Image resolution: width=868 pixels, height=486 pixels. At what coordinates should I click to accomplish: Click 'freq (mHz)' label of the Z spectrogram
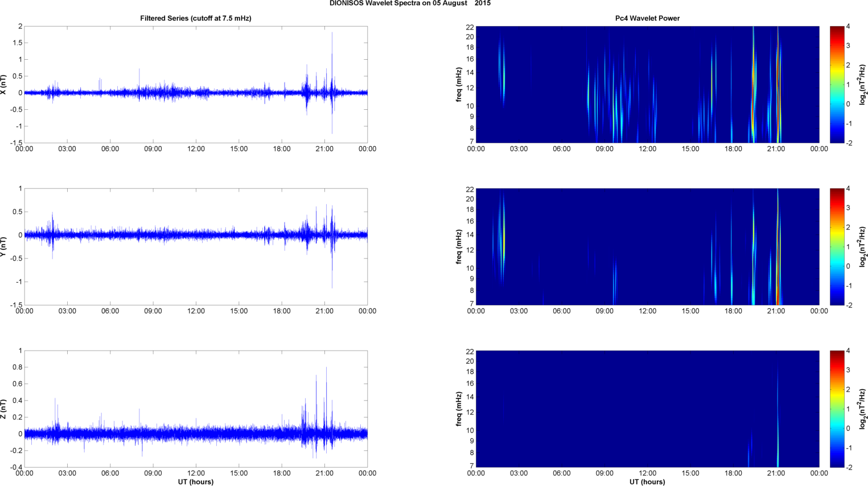[459, 409]
